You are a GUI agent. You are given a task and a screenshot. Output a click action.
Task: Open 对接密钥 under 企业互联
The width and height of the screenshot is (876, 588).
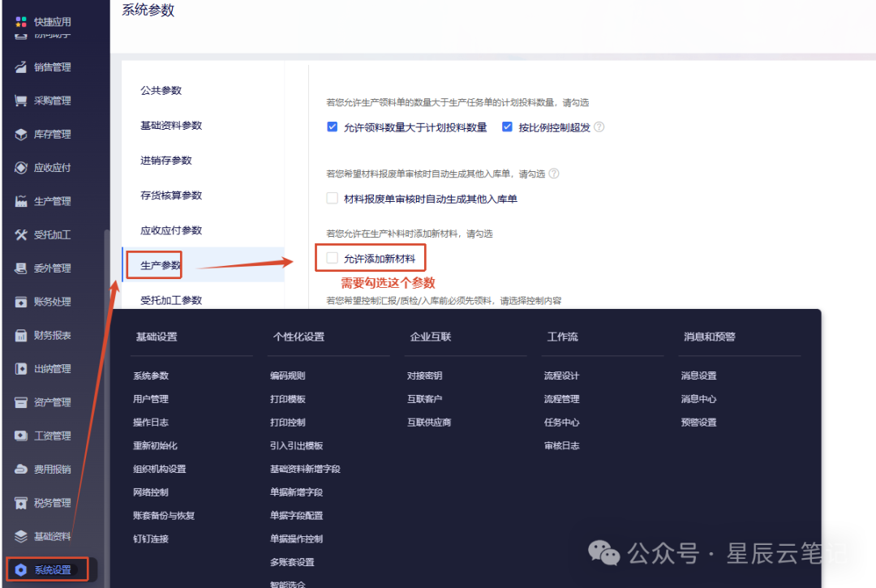[424, 376]
